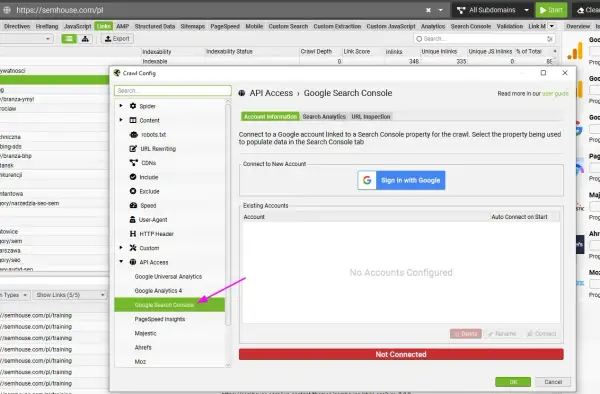Image resolution: width=600 pixels, height=394 pixels.
Task: Click the API Access globe icon
Action: click(x=133, y=262)
